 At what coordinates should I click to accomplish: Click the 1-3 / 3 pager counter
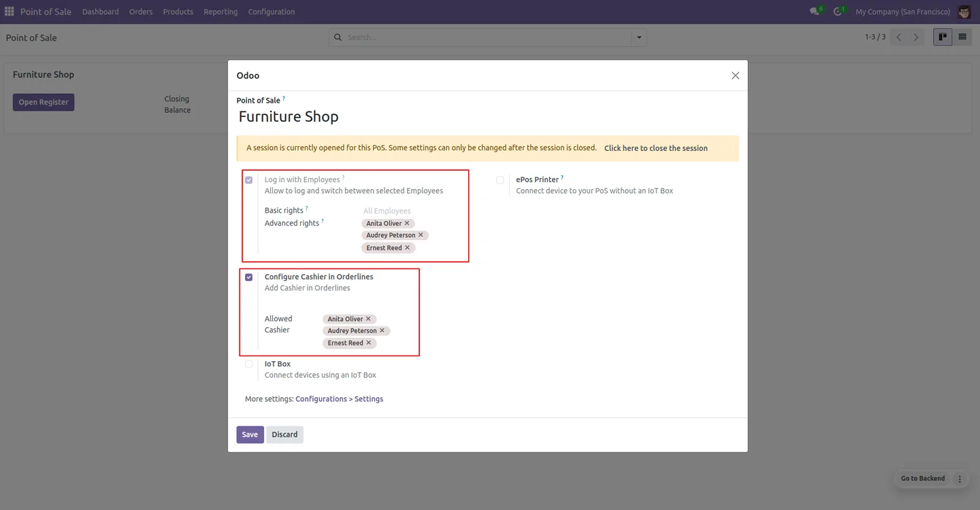tap(875, 37)
